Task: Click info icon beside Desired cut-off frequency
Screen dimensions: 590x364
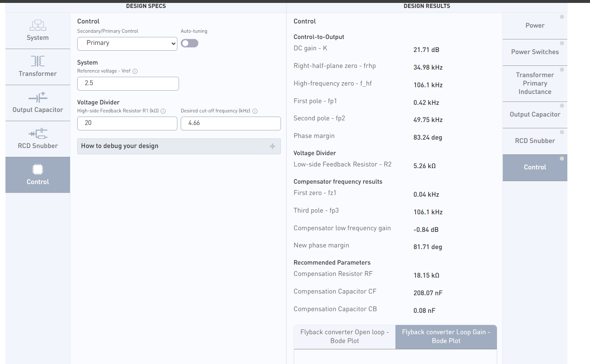Action: [255, 111]
